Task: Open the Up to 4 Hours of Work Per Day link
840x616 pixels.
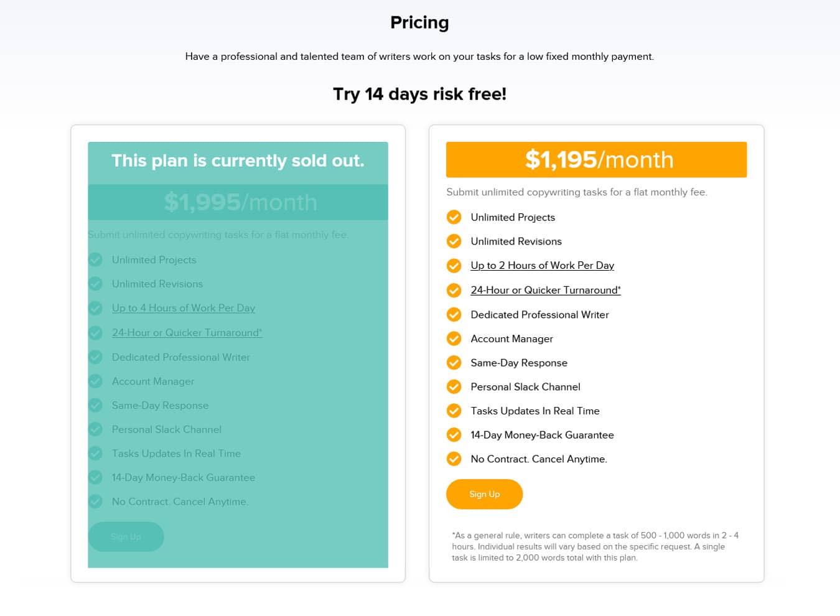Action: click(184, 308)
